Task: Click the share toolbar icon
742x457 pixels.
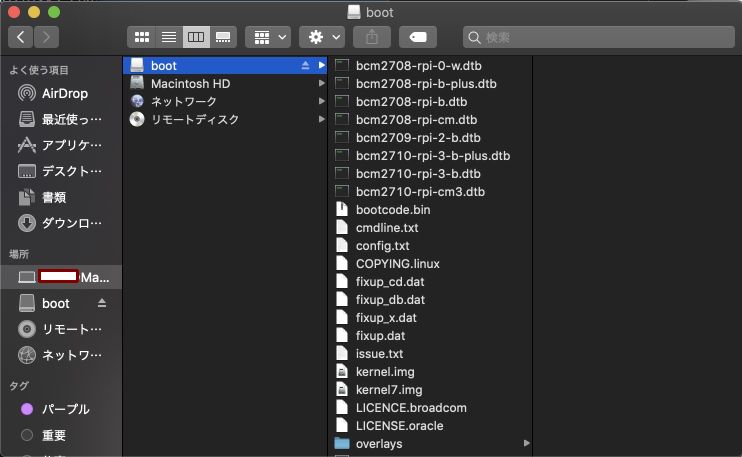Action: (x=372, y=37)
